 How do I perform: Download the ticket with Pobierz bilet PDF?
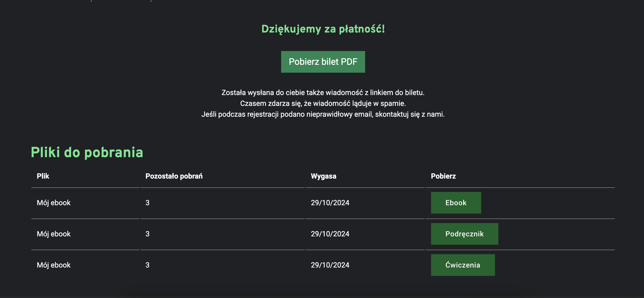(323, 62)
